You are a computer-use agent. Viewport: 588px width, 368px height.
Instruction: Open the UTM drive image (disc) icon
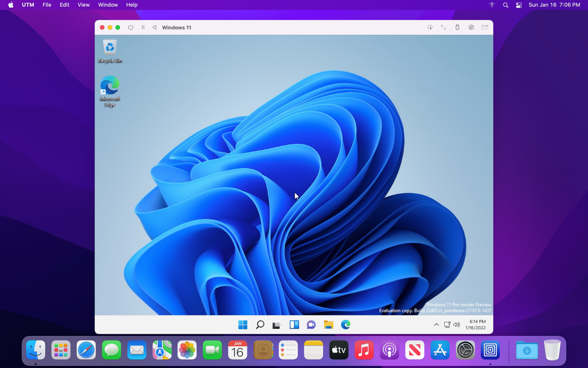[x=471, y=27]
